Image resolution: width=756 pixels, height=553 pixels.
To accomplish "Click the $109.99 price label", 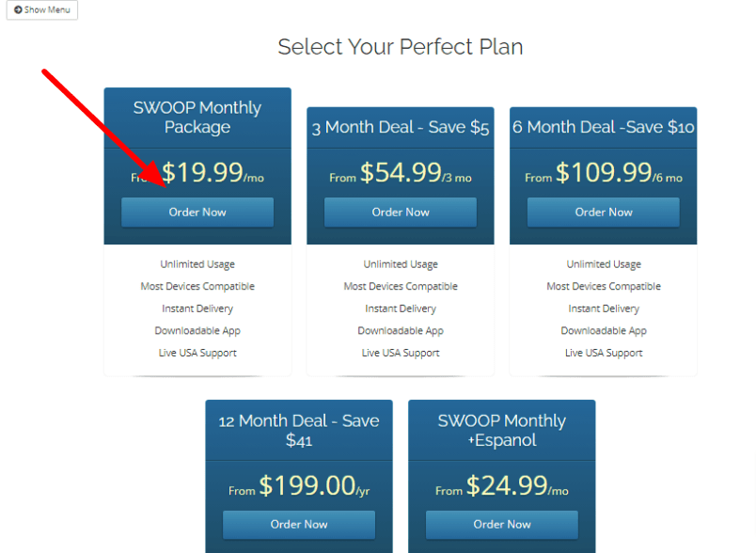I will click(604, 172).
